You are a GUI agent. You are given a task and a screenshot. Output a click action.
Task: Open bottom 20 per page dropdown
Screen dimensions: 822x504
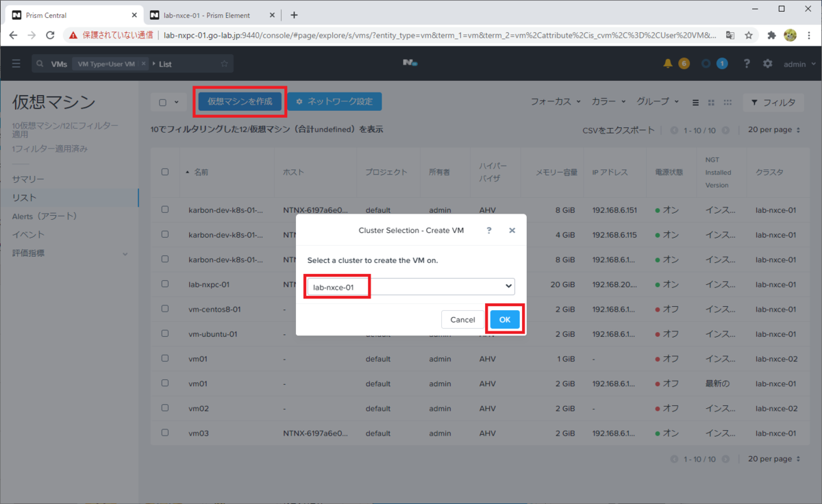point(774,458)
